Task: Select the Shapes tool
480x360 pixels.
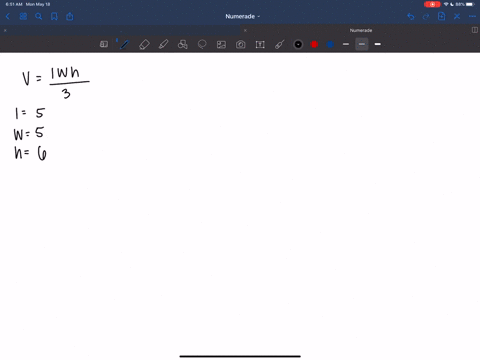Action: (x=183, y=44)
